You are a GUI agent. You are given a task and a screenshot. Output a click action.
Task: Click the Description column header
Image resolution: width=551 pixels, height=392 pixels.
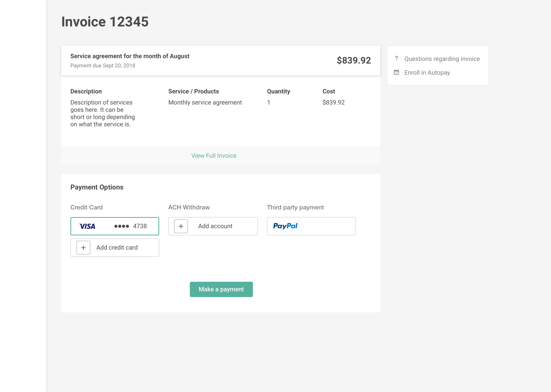(x=86, y=91)
